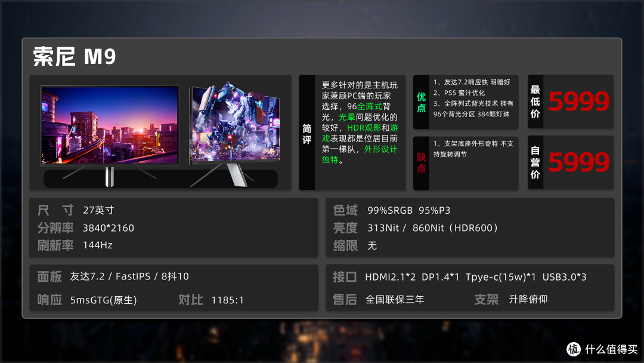Click the con text 支架底座外形奇特
Viewport: 644px width, 363px height.
tap(473, 149)
